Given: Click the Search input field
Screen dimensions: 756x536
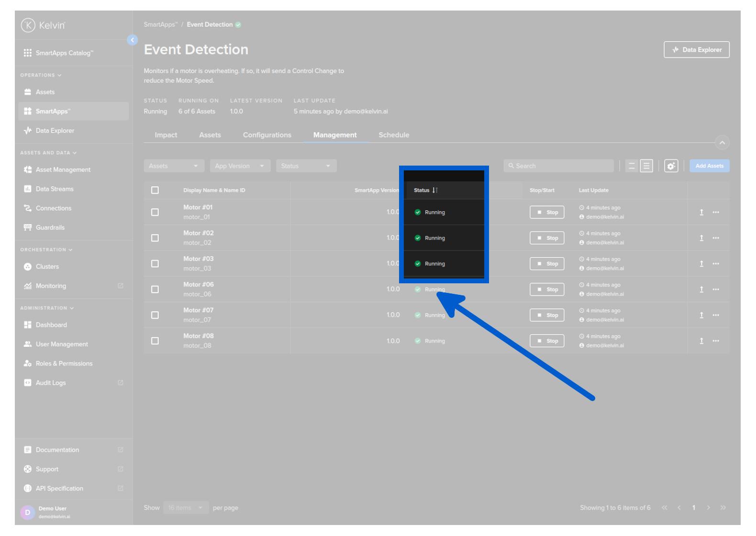Looking at the screenshot, I should 558,166.
